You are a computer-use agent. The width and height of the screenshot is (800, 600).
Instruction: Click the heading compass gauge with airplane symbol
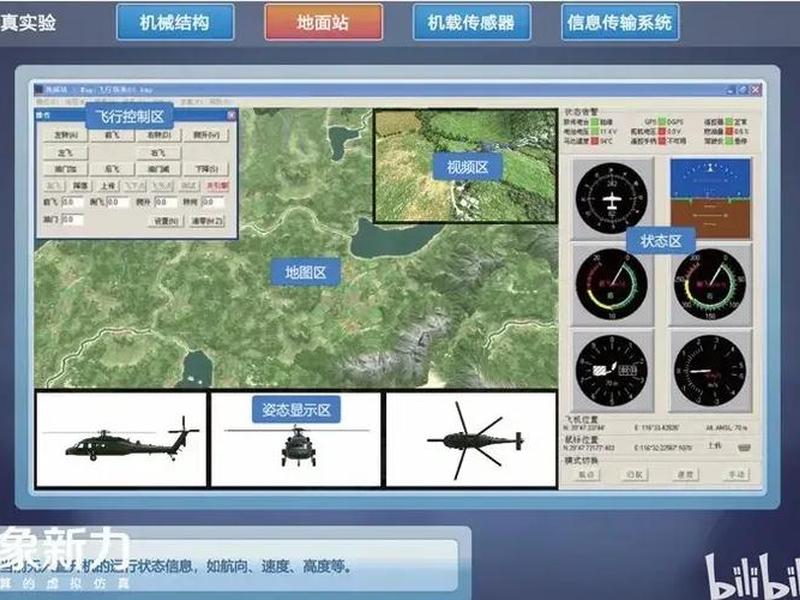tap(611, 198)
